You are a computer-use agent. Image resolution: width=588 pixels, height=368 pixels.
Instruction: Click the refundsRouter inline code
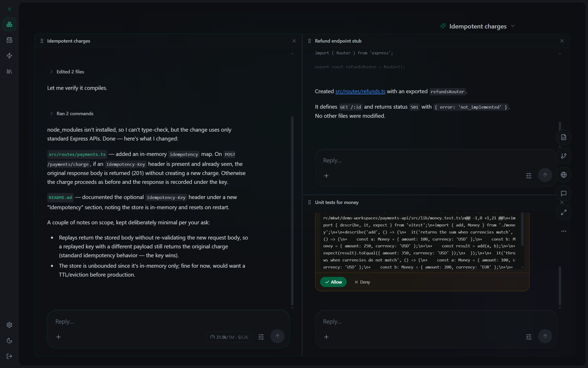pyautogui.click(x=447, y=92)
